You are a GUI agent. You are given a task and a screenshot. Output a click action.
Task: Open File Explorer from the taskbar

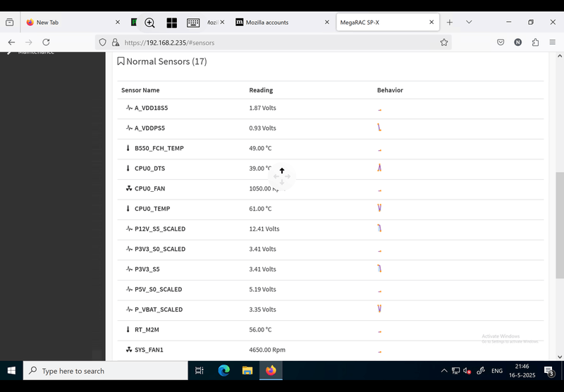coord(247,370)
